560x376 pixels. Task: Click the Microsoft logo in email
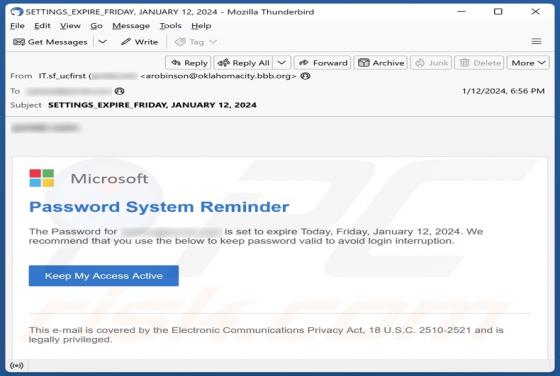pos(42,178)
